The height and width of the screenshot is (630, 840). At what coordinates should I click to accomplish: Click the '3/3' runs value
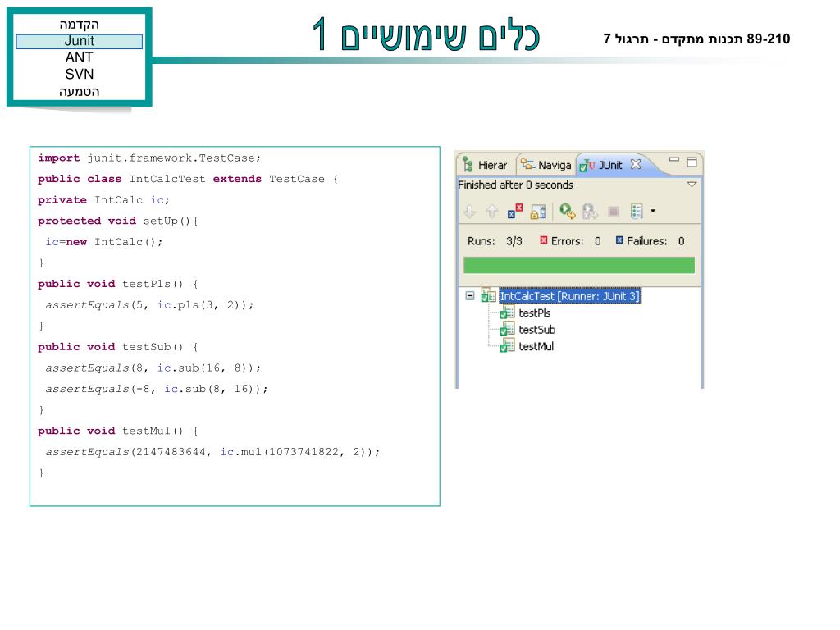pyautogui.click(x=514, y=241)
